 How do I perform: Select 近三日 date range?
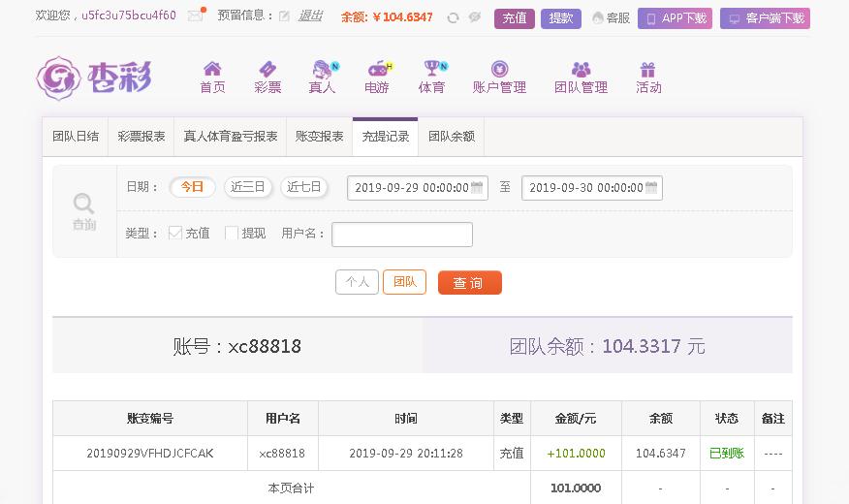coord(248,187)
